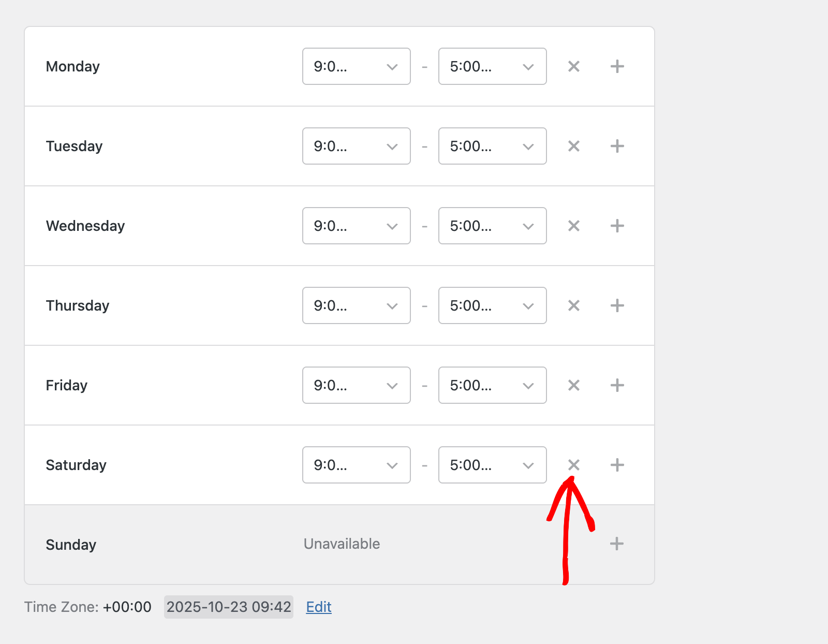This screenshot has height=644, width=828.
Task: Open Friday's end time dropdown
Action: point(492,385)
